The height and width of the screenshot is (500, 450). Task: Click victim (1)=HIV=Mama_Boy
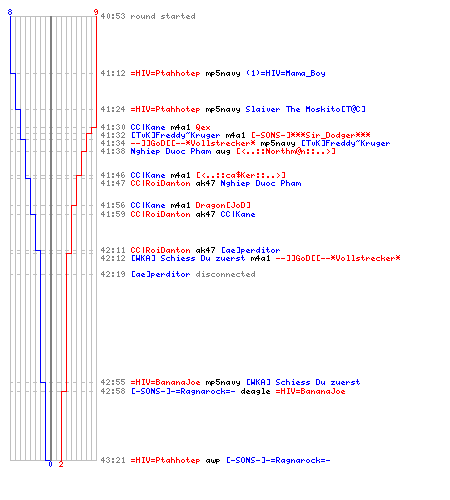point(286,73)
